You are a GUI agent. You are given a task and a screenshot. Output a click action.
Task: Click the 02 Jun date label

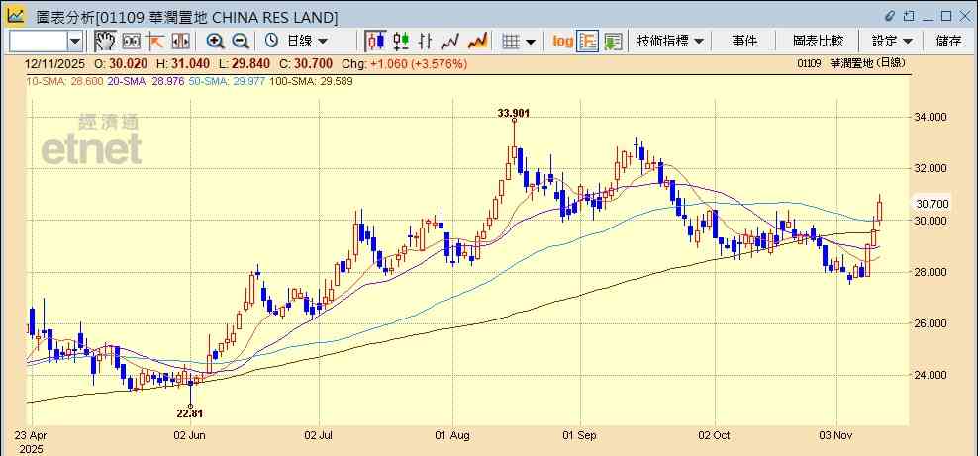click(x=191, y=435)
